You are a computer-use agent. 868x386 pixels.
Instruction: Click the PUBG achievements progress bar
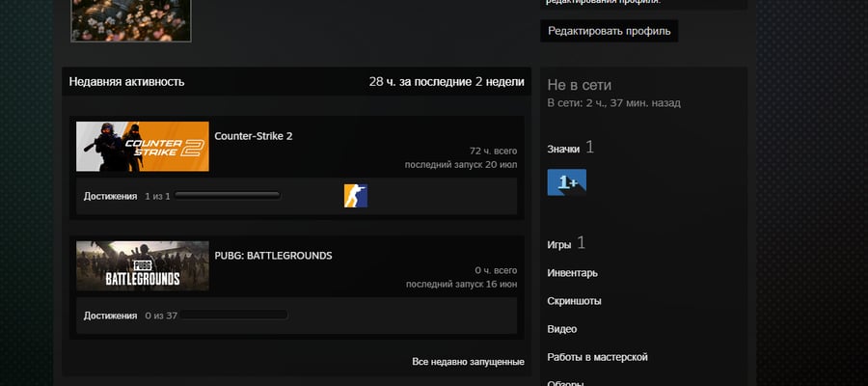(234, 316)
